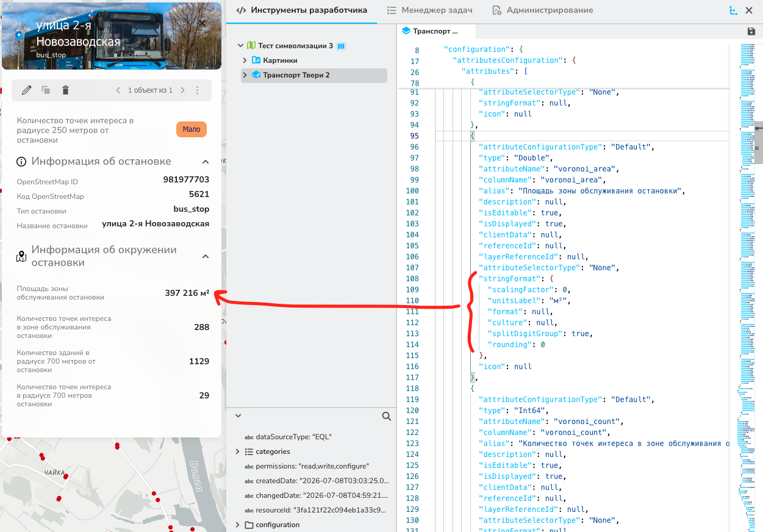Click the orange Мало badge

[x=192, y=129]
